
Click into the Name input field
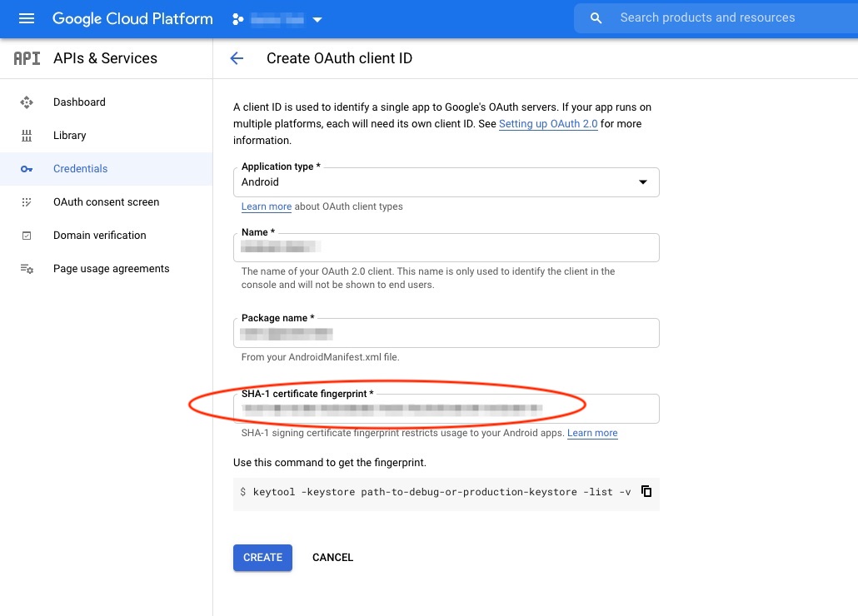coord(446,247)
